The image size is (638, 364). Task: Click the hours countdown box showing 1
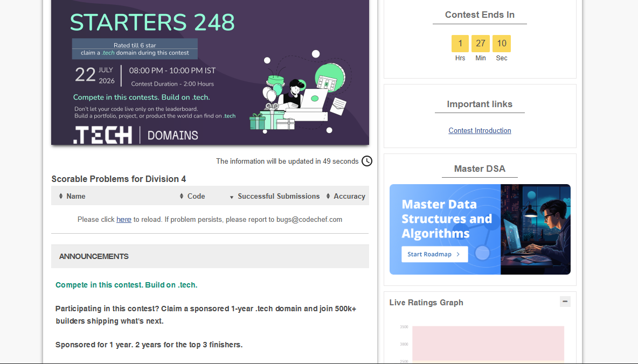click(460, 44)
